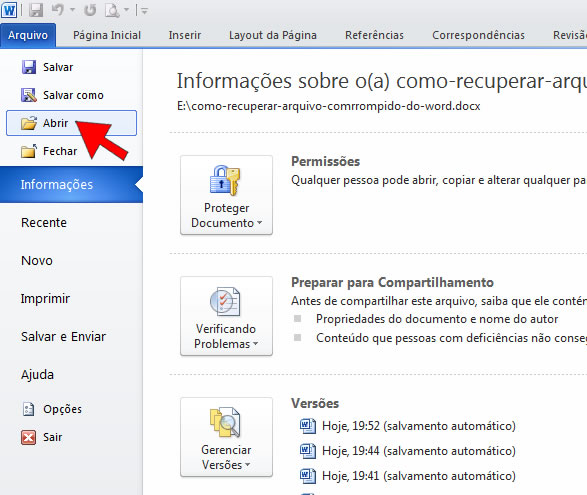Image resolution: width=587 pixels, height=495 pixels.
Task: Click the Permissões heading
Action: click(x=325, y=161)
